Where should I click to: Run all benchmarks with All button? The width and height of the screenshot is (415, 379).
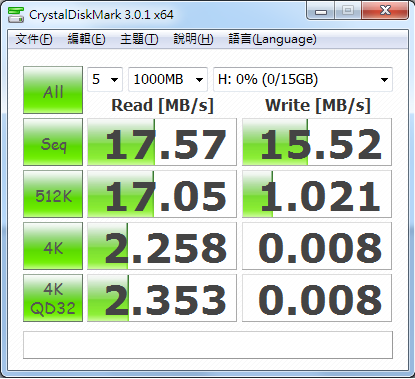[x=53, y=90]
